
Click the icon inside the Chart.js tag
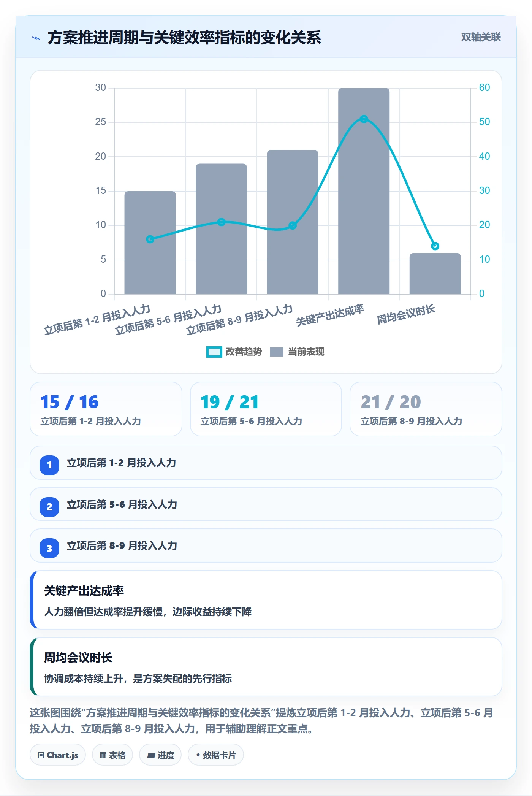(41, 755)
